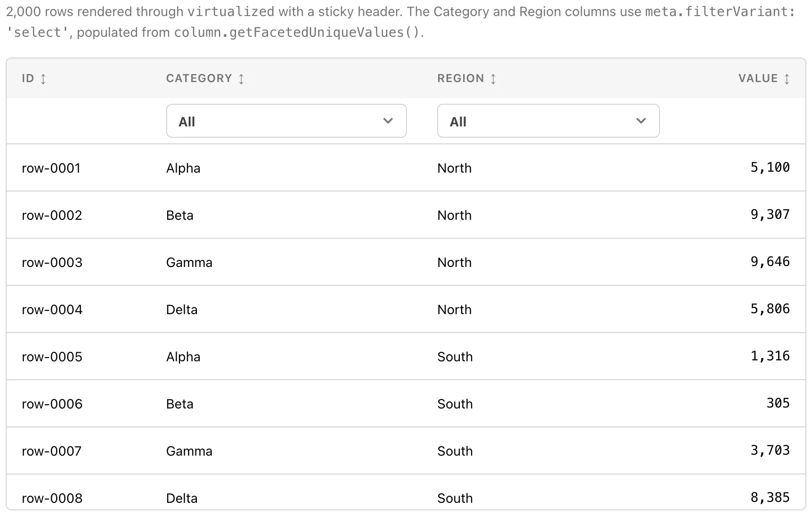Select the row-0004 ID cell
This screenshot has height=516, width=812.
click(x=52, y=310)
